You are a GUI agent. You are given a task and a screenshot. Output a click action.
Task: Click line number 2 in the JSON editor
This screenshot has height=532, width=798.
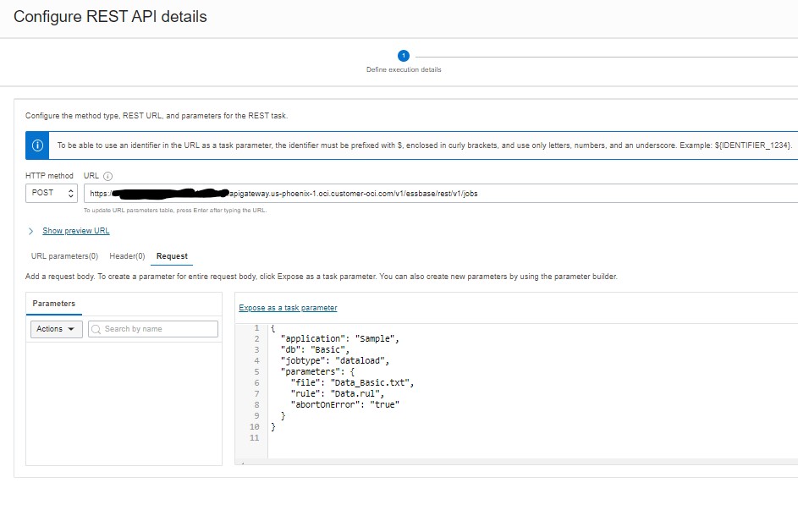[256, 338]
